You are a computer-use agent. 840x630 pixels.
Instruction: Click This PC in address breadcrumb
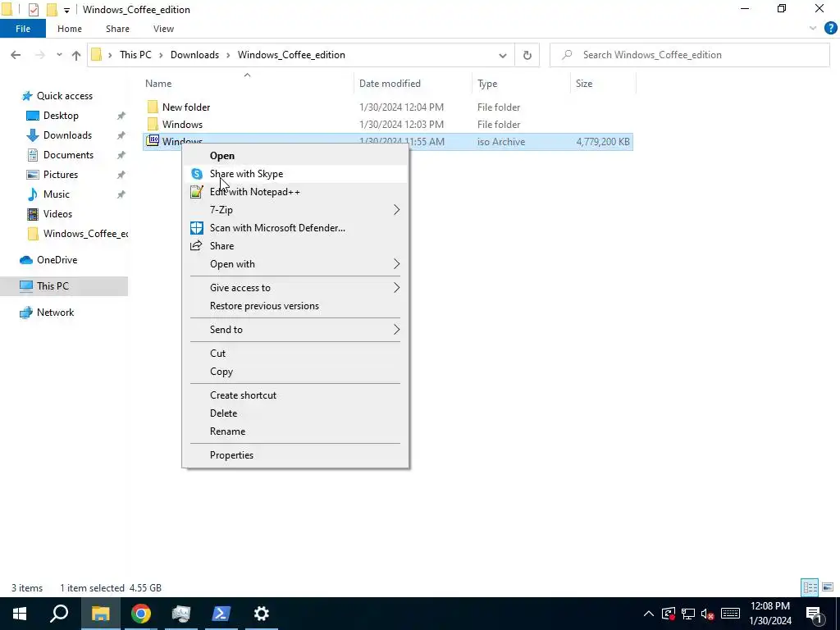(135, 55)
